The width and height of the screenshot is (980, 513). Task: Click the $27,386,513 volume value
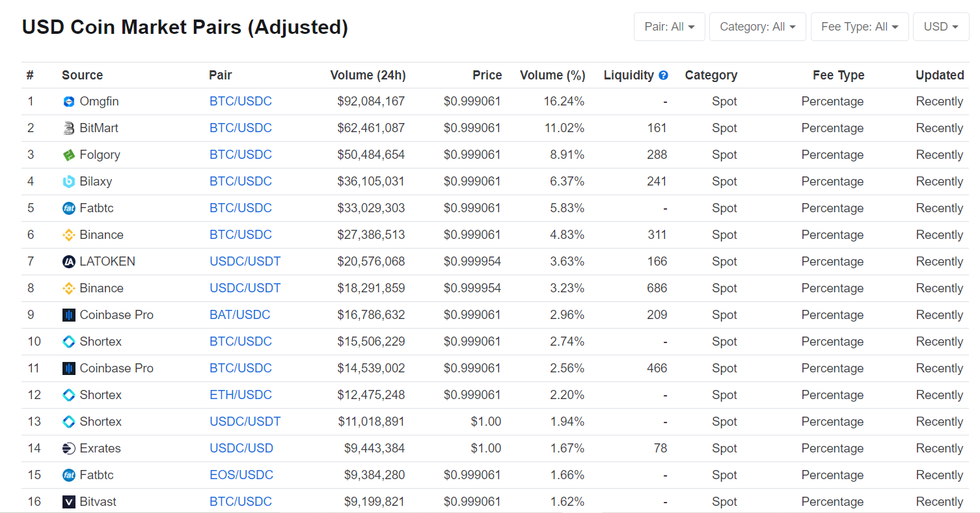(x=371, y=235)
